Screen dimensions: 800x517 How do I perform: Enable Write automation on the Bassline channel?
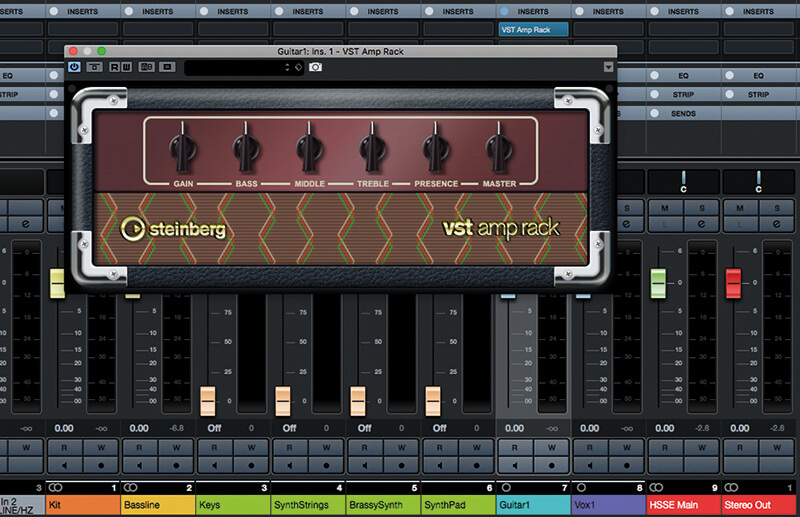tap(177, 448)
